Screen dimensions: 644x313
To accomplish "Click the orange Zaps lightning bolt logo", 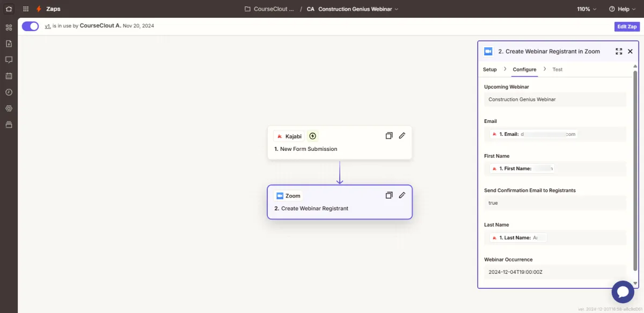I will pyautogui.click(x=39, y=9).
